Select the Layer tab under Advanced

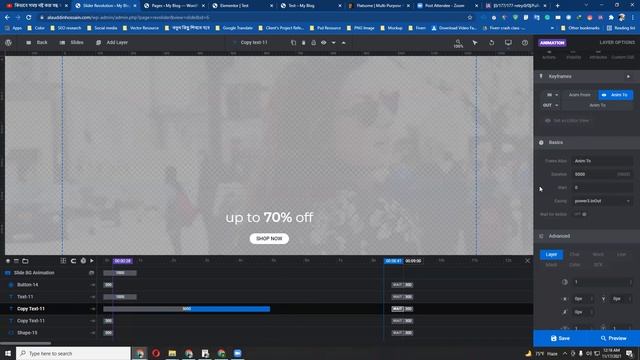[x=551, y=254]
